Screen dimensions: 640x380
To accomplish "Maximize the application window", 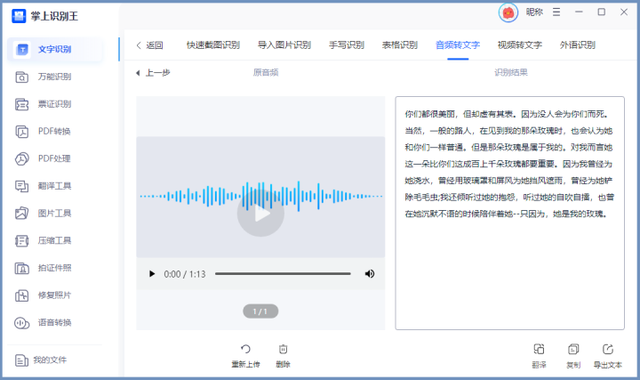I will (x=601, y=12).
